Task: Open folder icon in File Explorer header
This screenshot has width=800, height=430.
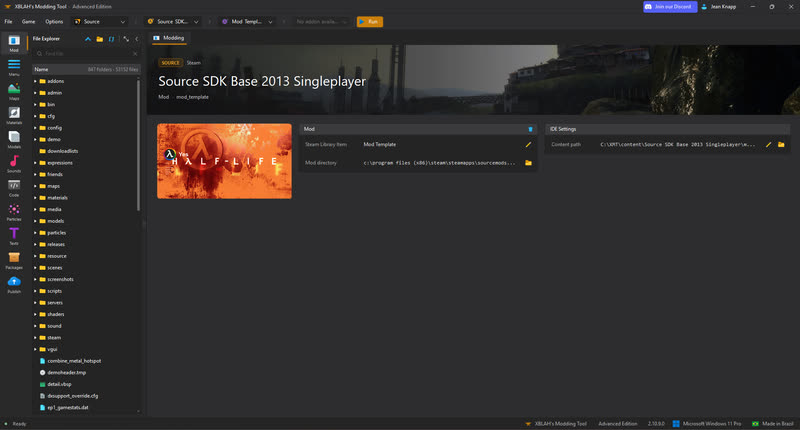Action: [x=99, y=39]
